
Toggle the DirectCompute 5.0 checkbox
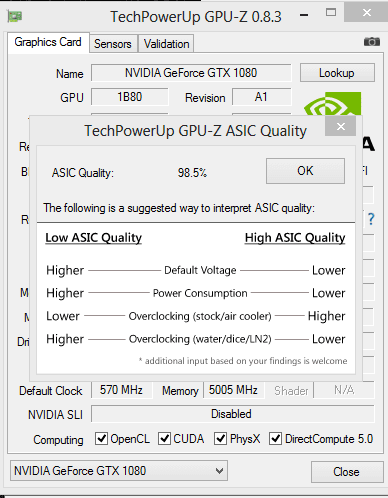(275, 438)
